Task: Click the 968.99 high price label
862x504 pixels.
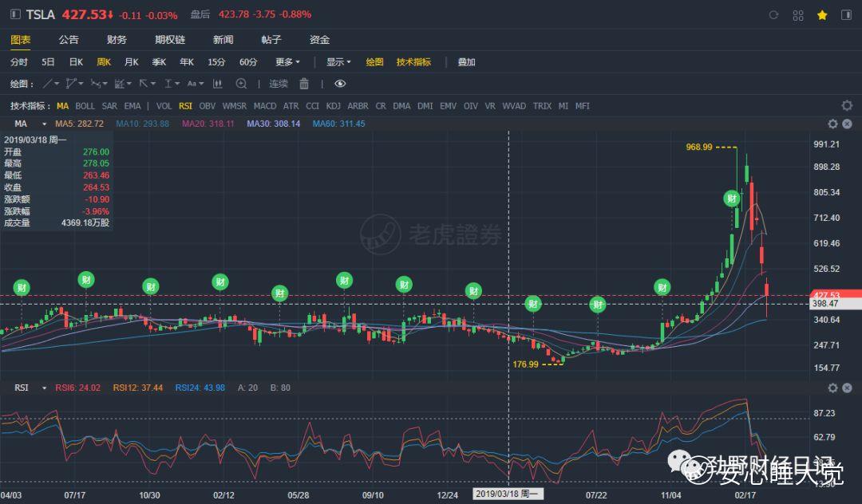Action: [x=698, y=148]
